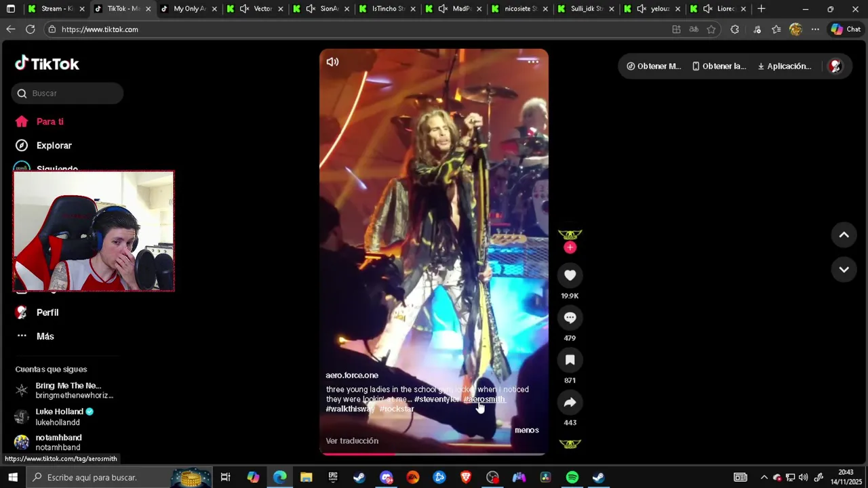The height and width of the screenshot is (488, 868).
Task: Like the video with the heart icon
Action: point(570,275)
